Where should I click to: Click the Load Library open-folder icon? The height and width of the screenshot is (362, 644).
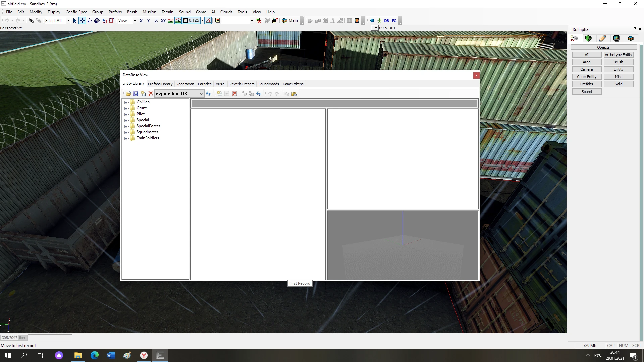coord(128,94)
